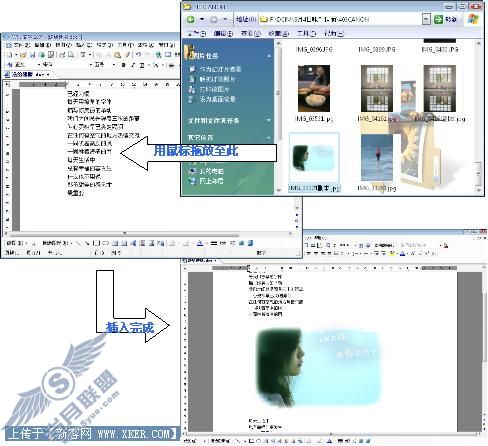The height and width of the screenshot is (446, 488).
Task: Click font color A in lower-right WPS toolbar
Action: click(x=402, y=253)
